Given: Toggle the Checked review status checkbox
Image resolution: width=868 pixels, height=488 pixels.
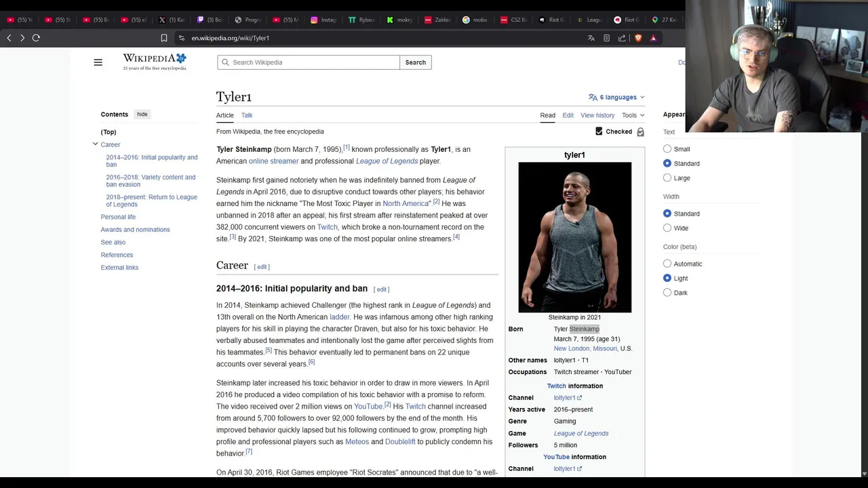Looking at the screenshot, I should pyautogui.click(x=599, y=131).
